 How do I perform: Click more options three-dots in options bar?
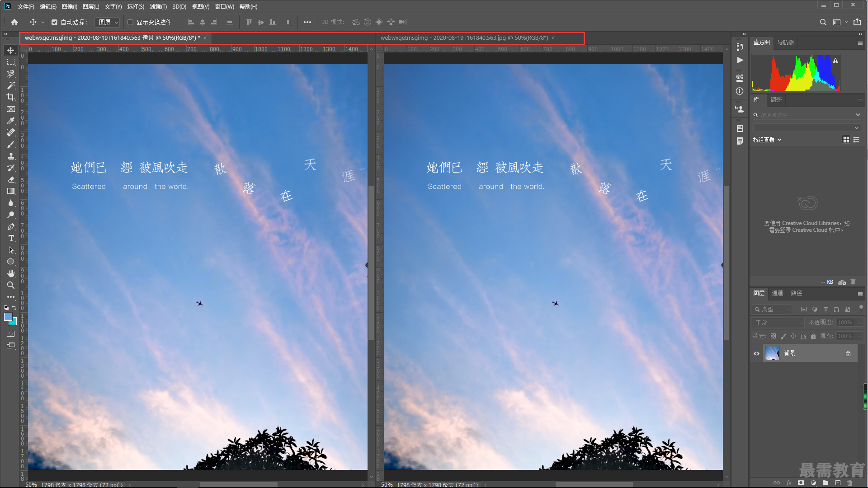[x=307, y=22]
